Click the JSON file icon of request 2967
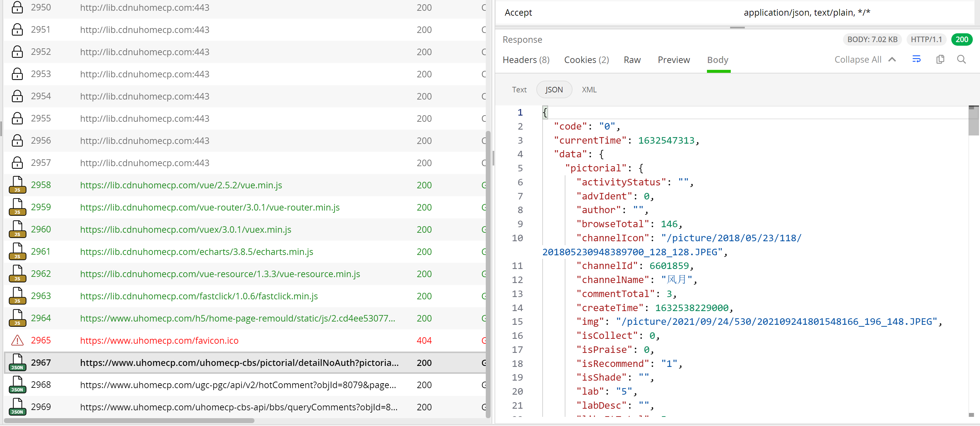The height and width of the screenshot is (426, 980). (x=17, y=362)
